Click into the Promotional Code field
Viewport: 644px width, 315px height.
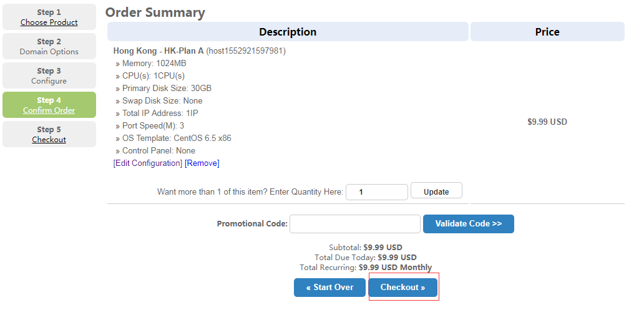point(354,224)
